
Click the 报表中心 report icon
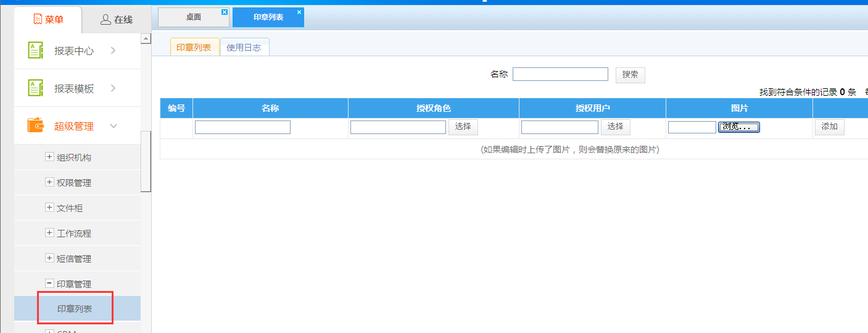pyautogui.click(x=35, y=50)
